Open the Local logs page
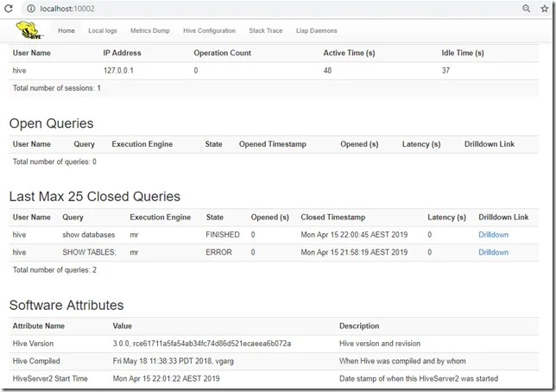The height and width of the screenshot is (392, 556). click(x=104, y=30)
